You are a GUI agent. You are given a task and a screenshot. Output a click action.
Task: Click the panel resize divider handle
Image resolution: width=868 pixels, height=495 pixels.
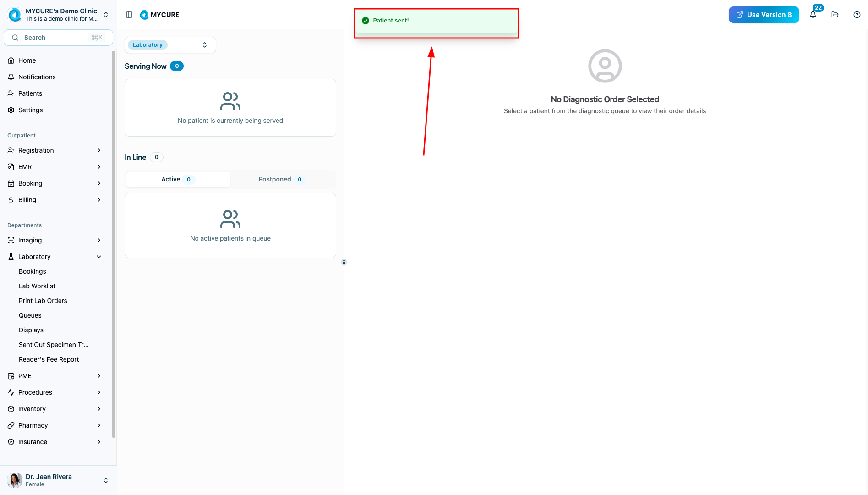(x=344, y=262)
